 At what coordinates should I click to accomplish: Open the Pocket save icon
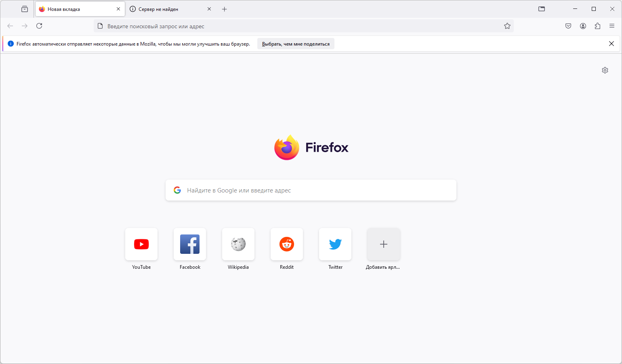point(568,26)
